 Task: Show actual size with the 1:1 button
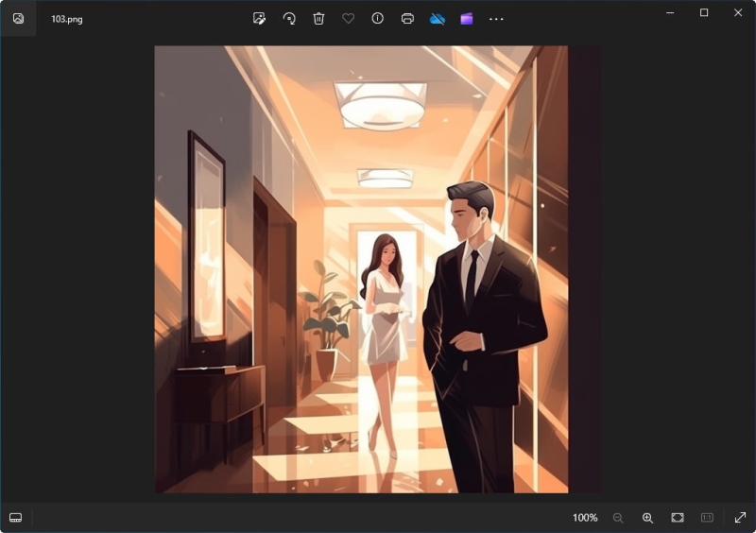[x=707, y=518]
